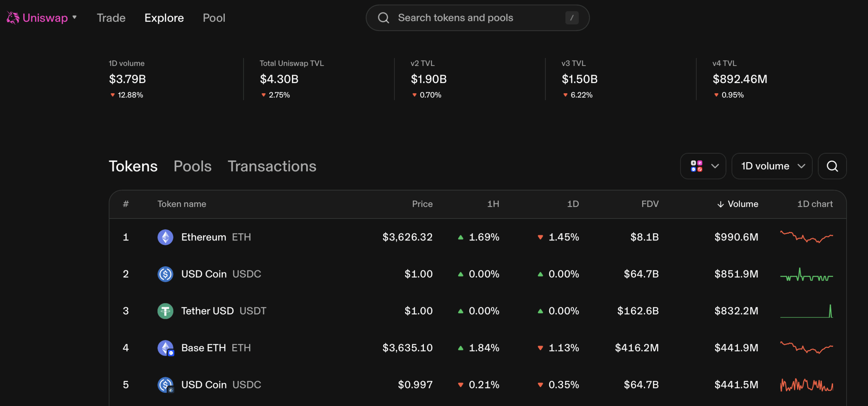The width and height of the screenshot is (868, 406).
Task: Click Ethereum volume $990.6M
Action: pos(736,237)
